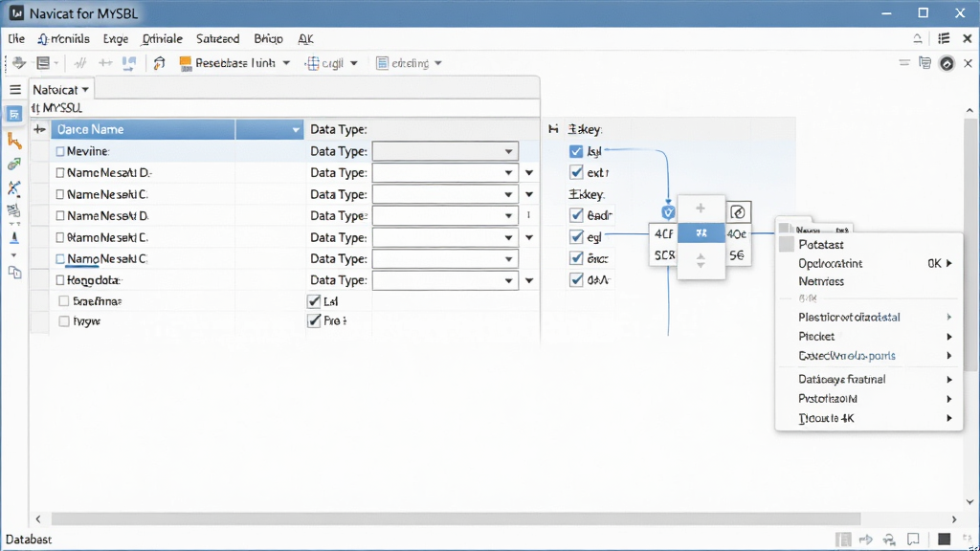980x551 pixels.
Task: Open Tjdoua le 4K submenu
Action: 869,419
